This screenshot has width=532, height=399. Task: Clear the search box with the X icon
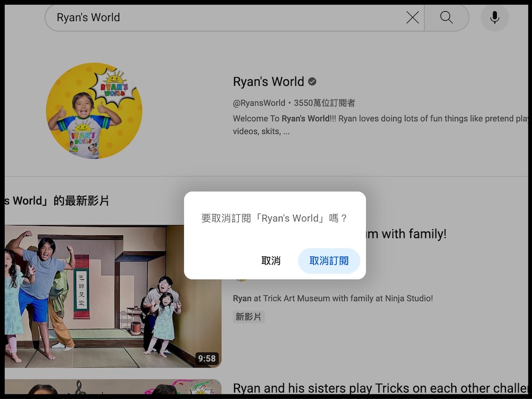pos(412,18)
